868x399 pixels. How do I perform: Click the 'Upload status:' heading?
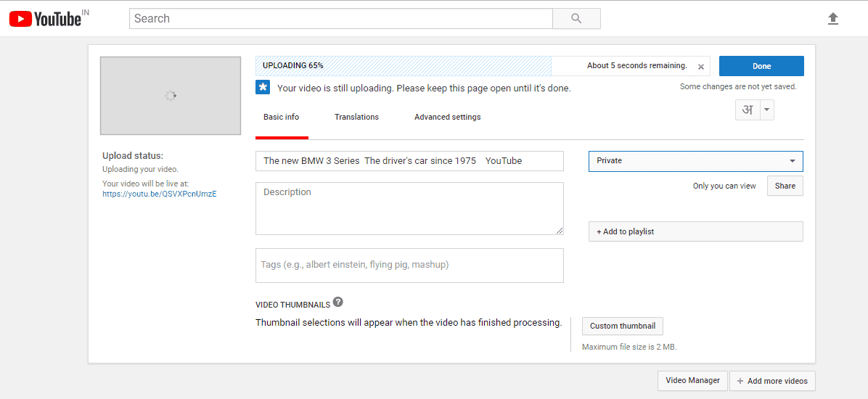(133, 156)
